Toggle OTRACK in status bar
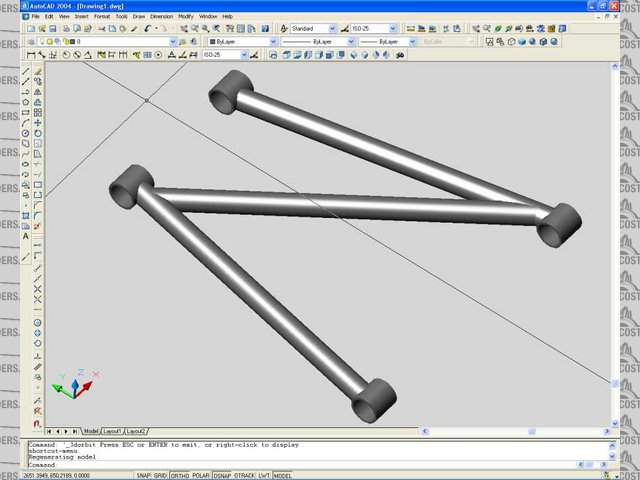 pos(244,476)
